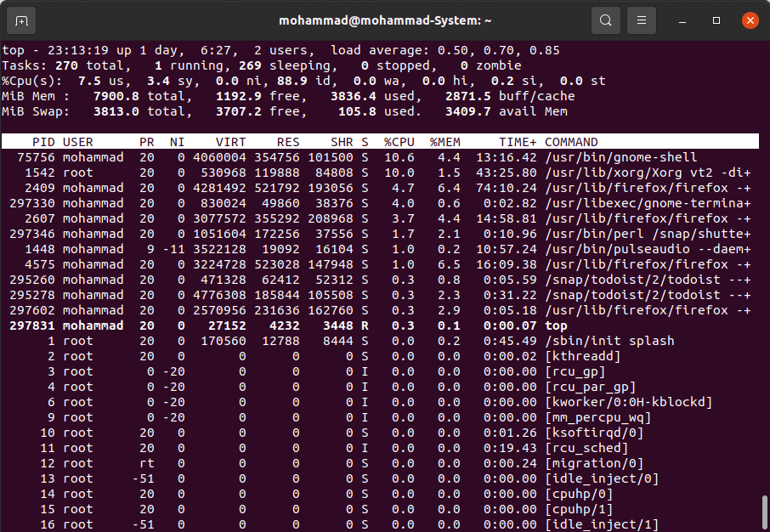Close the terminal window
The height and width of the screenshot is (532, 770).
[750, 20]
